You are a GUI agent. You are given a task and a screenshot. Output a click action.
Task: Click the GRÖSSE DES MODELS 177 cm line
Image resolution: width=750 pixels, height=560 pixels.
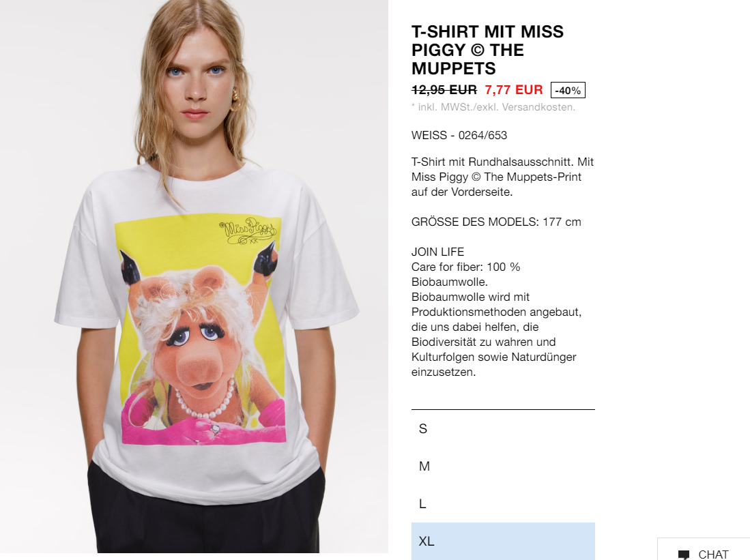[496, 222]
